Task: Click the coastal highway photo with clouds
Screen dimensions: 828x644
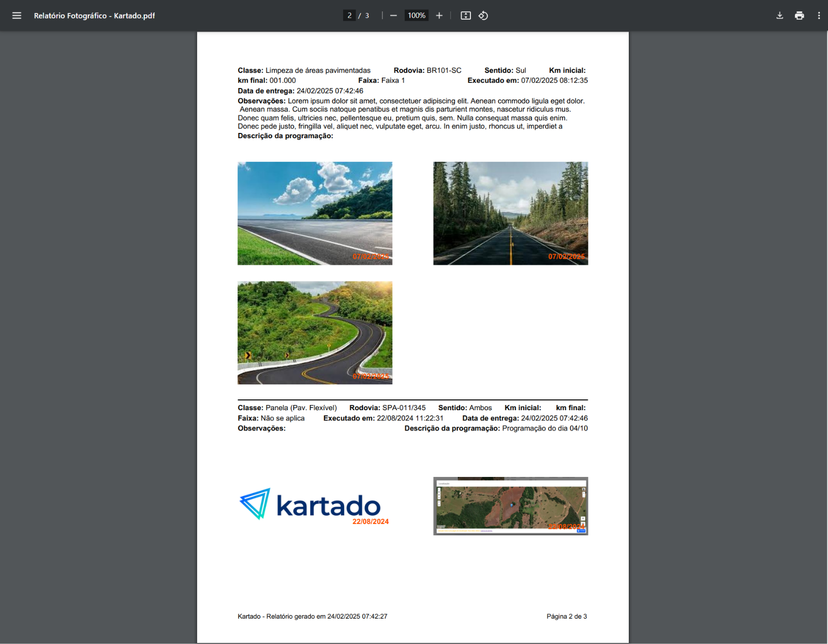Action: 315,213
